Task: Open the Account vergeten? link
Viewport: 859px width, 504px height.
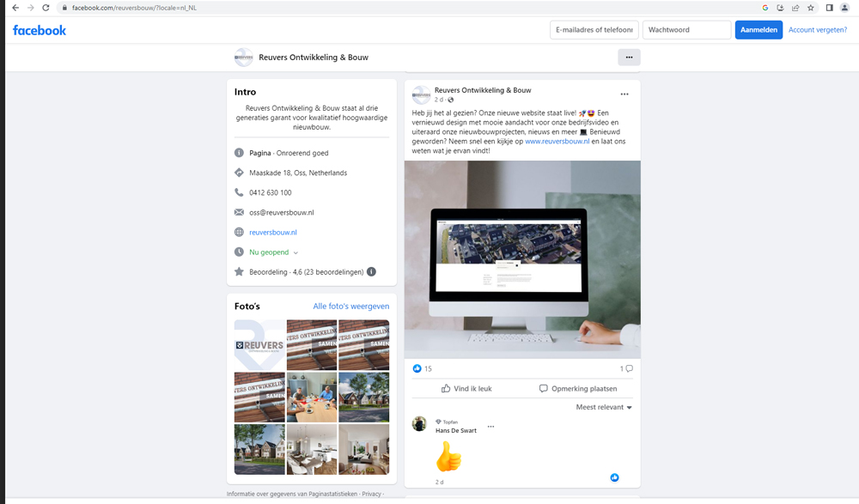Action: tap(817, 30)
